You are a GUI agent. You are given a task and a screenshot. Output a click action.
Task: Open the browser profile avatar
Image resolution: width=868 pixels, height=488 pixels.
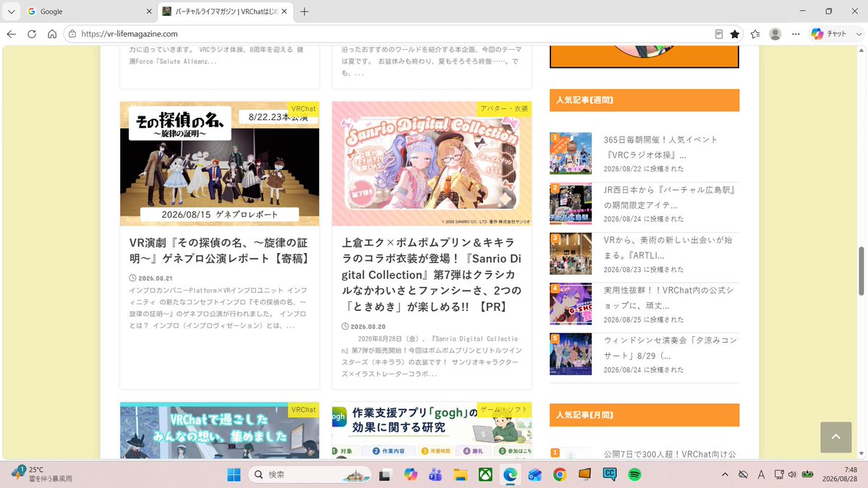click(775, 34)
